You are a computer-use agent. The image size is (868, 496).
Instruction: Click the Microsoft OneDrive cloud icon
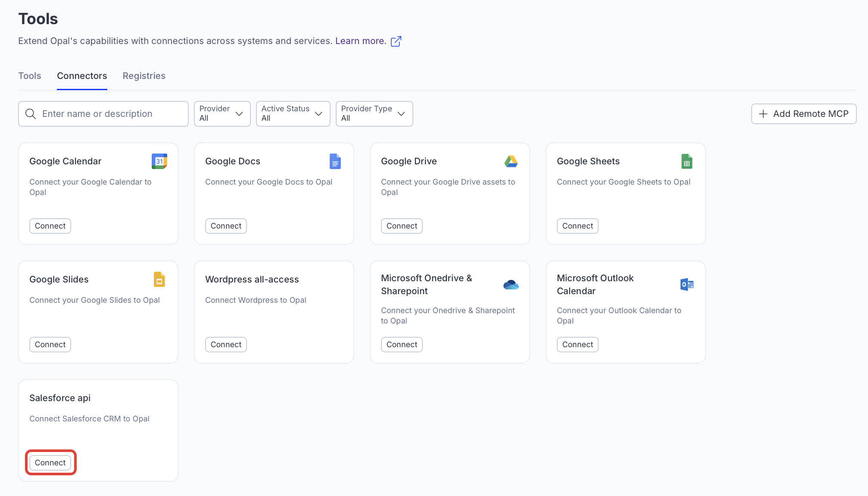click(511, 285)
